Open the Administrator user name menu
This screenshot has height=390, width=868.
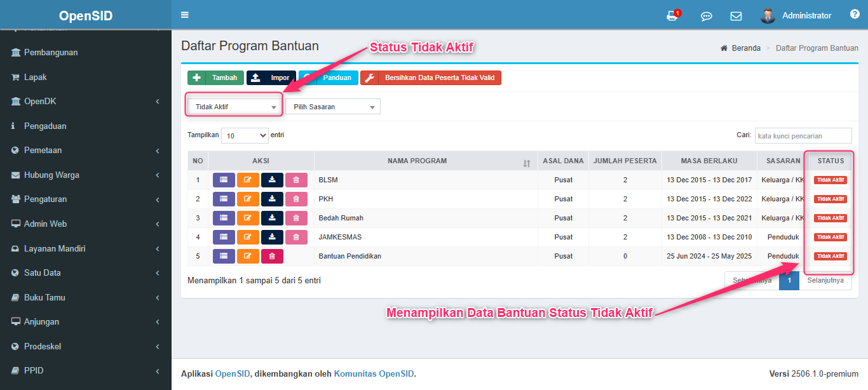pos(806,16)
